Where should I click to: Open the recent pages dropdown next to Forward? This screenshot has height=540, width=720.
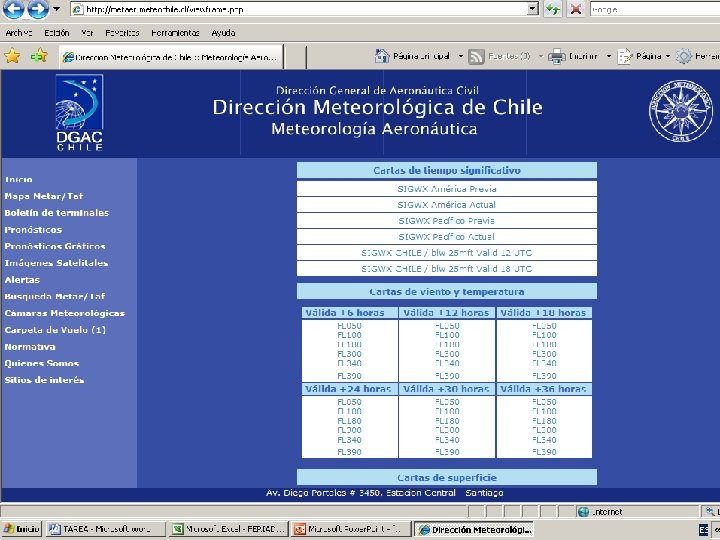click(x=56, y=9)
